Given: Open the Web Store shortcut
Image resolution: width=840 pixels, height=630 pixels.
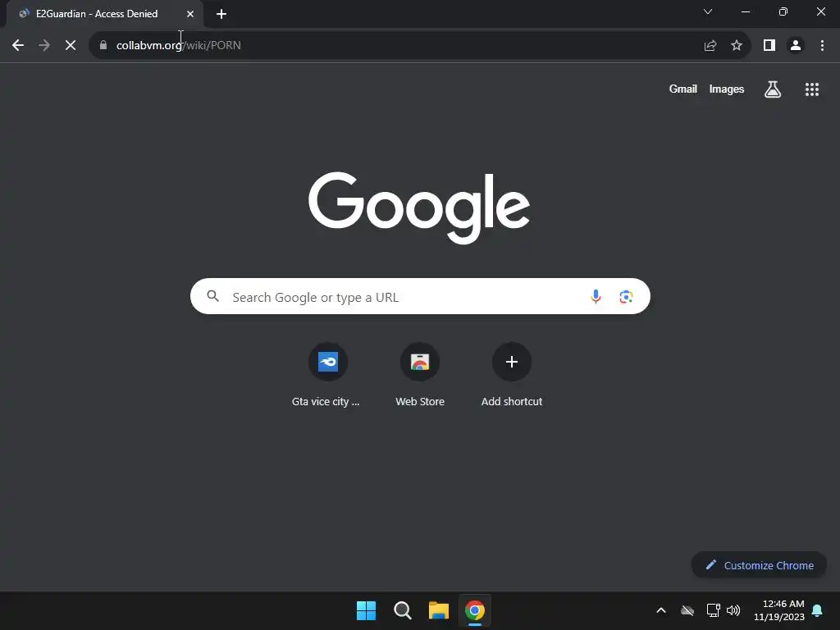Looking at the screenshot, I should (x=420, y=375).
